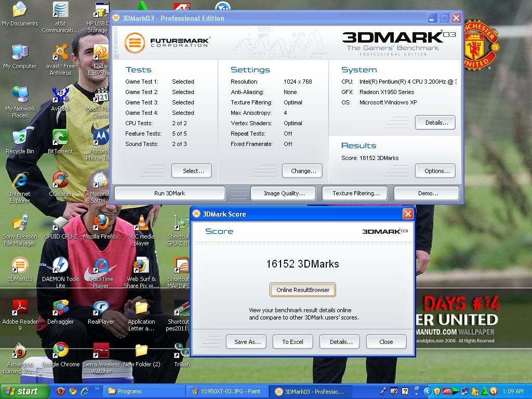Image resolution: width=532 pixels, height=399 pixels.
Task: Switch to the X1950XT-03.JPG - Paint taskbar button
Action: (x=228, y=391)
